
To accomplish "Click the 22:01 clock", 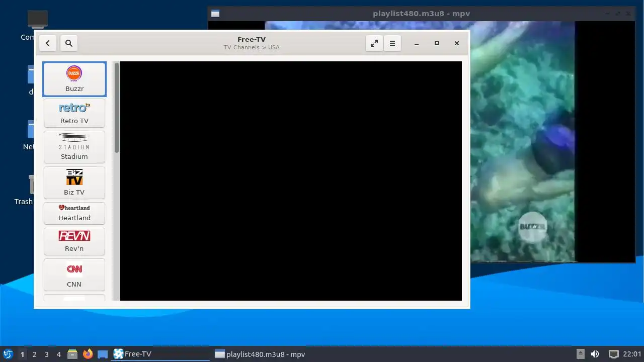I will tap(632, 354).
